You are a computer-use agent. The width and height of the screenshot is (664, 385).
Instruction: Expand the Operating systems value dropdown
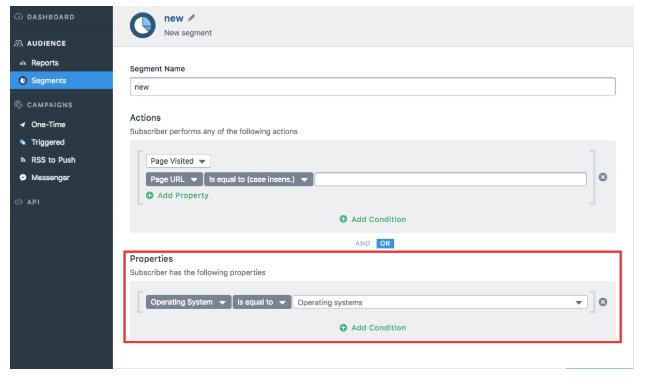pos(440,302)
